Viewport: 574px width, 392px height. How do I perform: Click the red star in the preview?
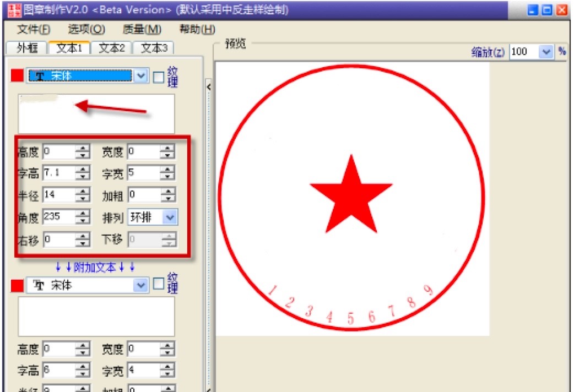351,194
